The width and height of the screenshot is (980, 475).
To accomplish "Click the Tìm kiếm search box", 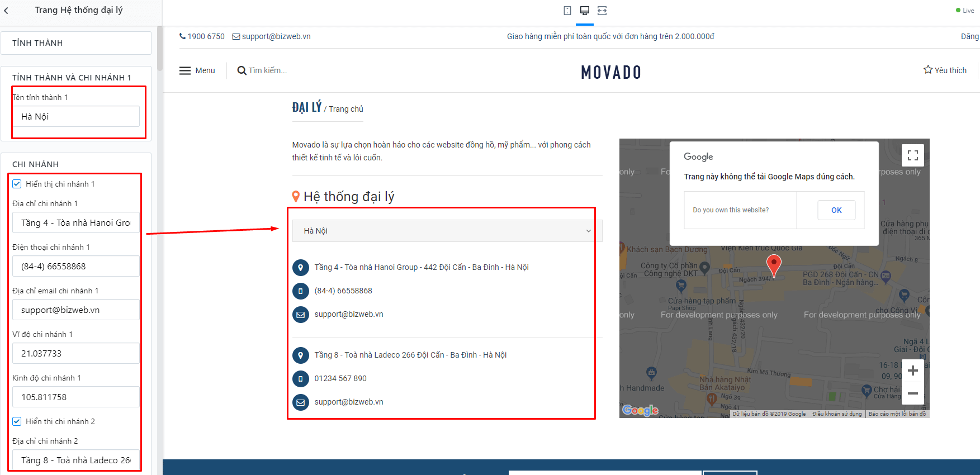I will click(x=268, y=70).
